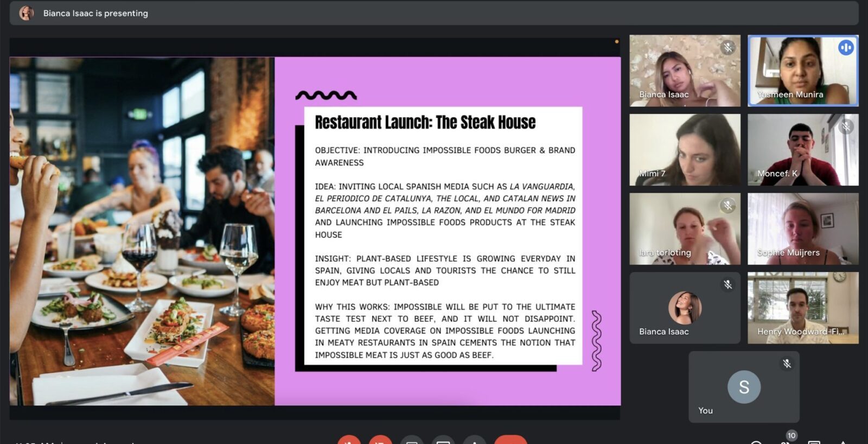Viewport: 868px width, 444px height.
Task: Click the muted mic icon on Bianca Isaac's video tile
Action: (x=728, y=48)
